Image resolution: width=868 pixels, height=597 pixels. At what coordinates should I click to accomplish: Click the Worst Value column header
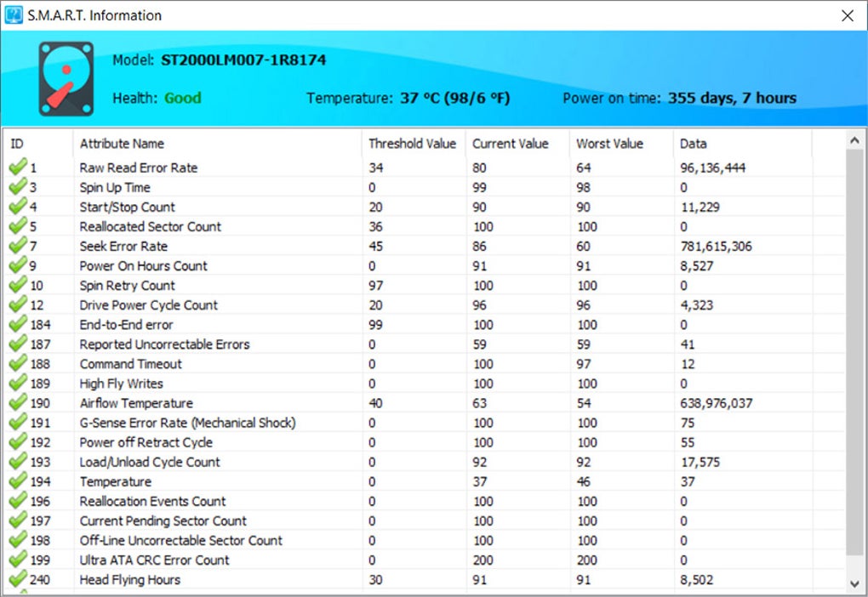621,144
